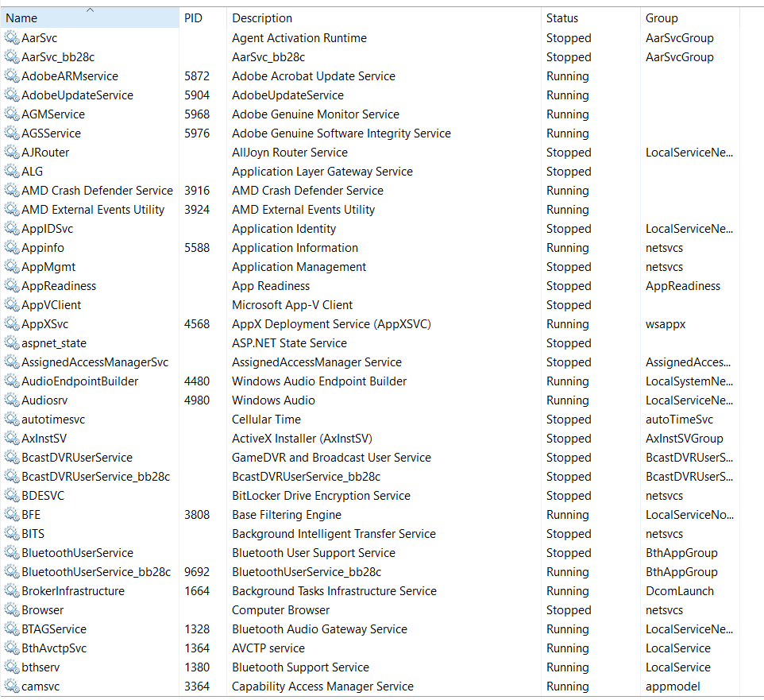Select the BTAGService service name
The image size is (764, 700).
click(54, 628)
